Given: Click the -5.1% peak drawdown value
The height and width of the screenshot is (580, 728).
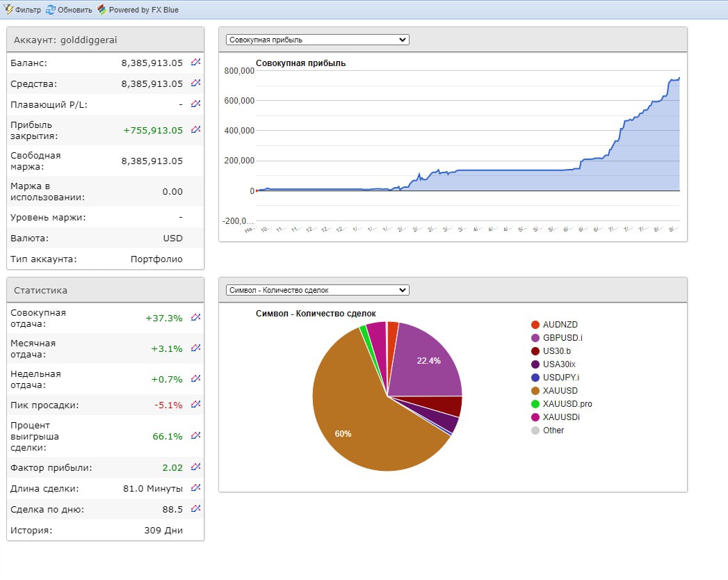Looking at the screenshot, I should click(x=168, y=405).
